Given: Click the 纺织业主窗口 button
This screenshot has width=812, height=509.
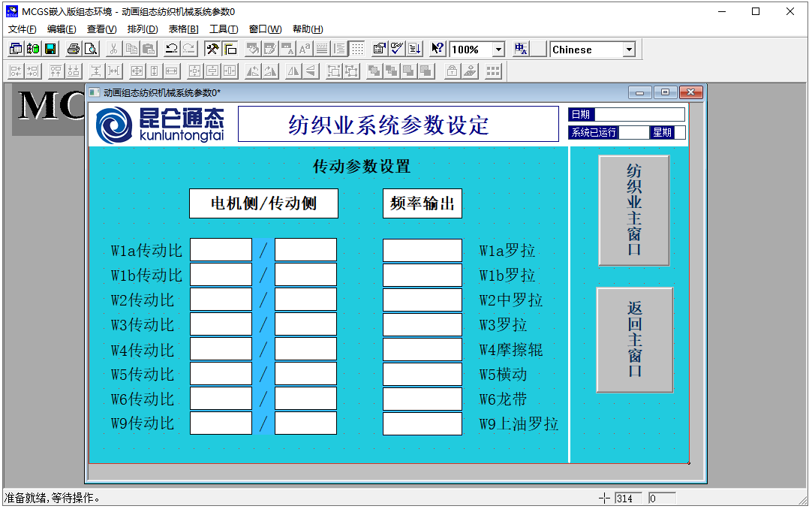Looking at the screenshot, I should (x=634, y=210).
